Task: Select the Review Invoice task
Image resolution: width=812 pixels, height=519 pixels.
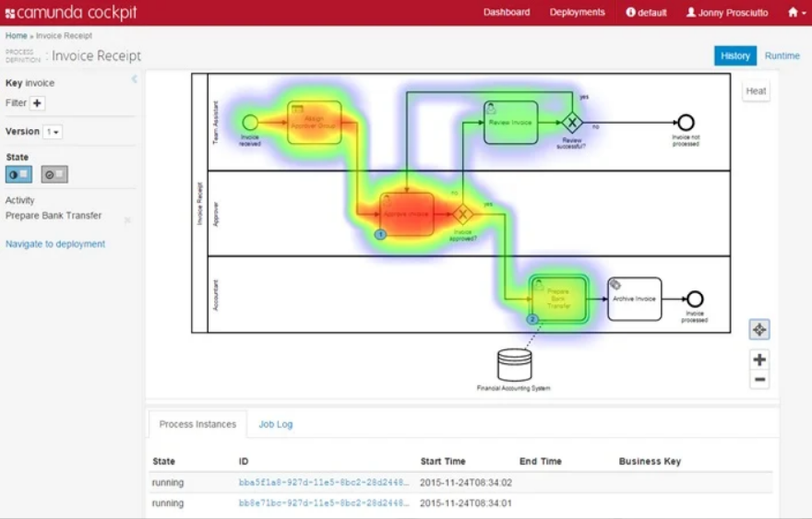Action: point(510,123)
